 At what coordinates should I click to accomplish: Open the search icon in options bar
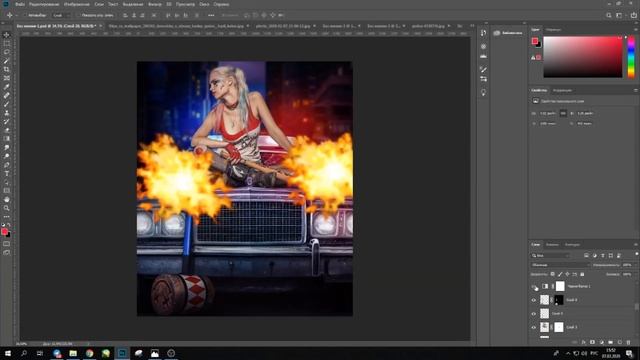click(x=609, y=15)
